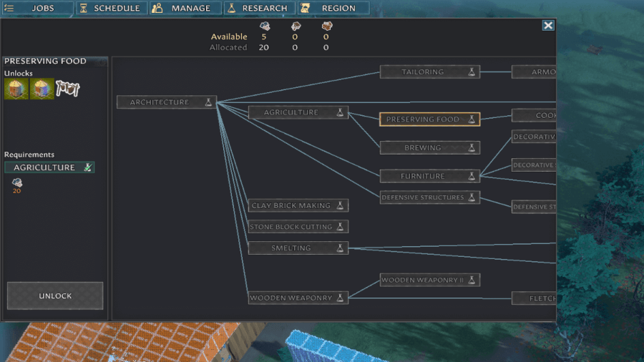644x362 pixels.
Task: Select the first unlock building thumbnail
Action: (16, 89)
